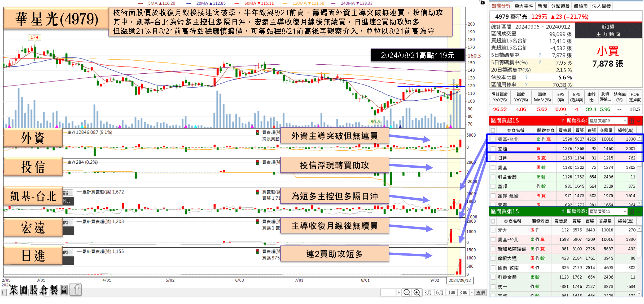This screenshot has width=644, height=304.
Task: Click the 查價 button
Action: tap(481, 293)
